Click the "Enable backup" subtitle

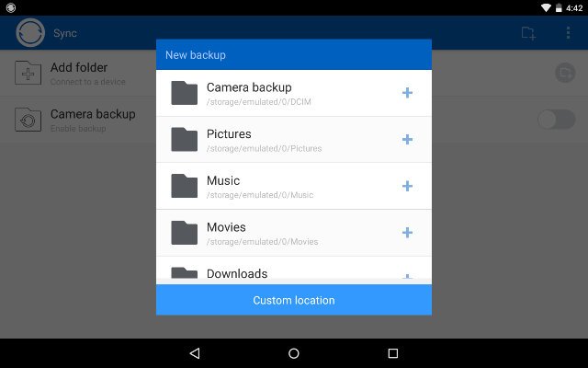point(78,129)
